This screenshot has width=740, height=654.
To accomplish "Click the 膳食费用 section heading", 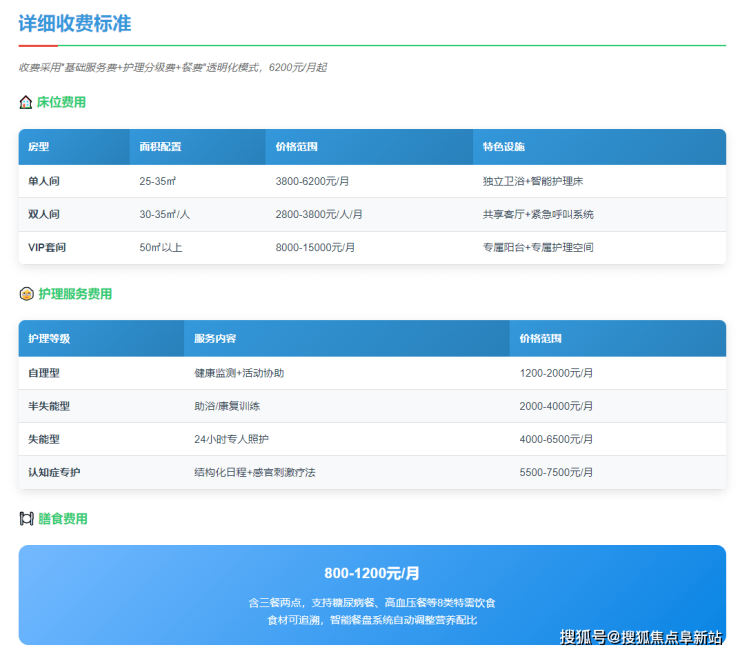I will (62, 519).
